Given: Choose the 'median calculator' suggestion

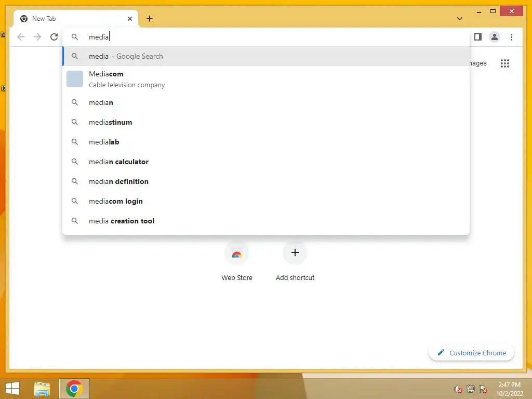Looking at the screenshot, I should (267, 162).
